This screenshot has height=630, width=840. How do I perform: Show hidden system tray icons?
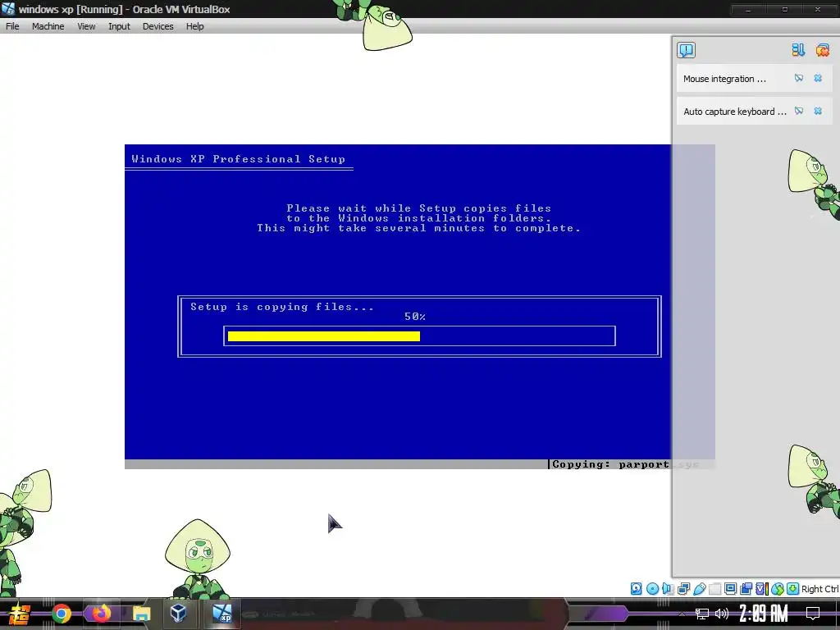682,614
